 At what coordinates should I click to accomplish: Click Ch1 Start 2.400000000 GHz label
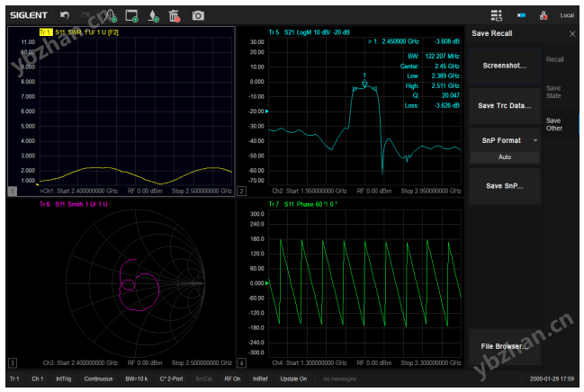pos(78,191)
